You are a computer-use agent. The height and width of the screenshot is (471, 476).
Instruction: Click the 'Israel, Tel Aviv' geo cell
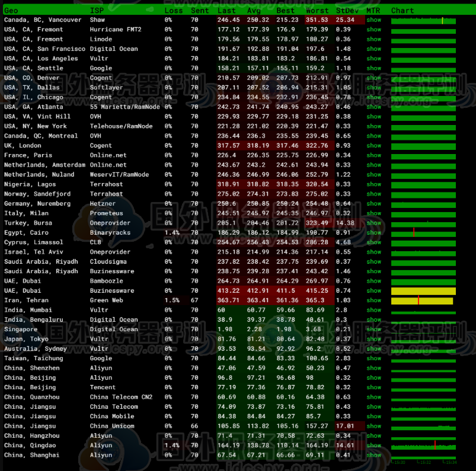tap(33, 252)
